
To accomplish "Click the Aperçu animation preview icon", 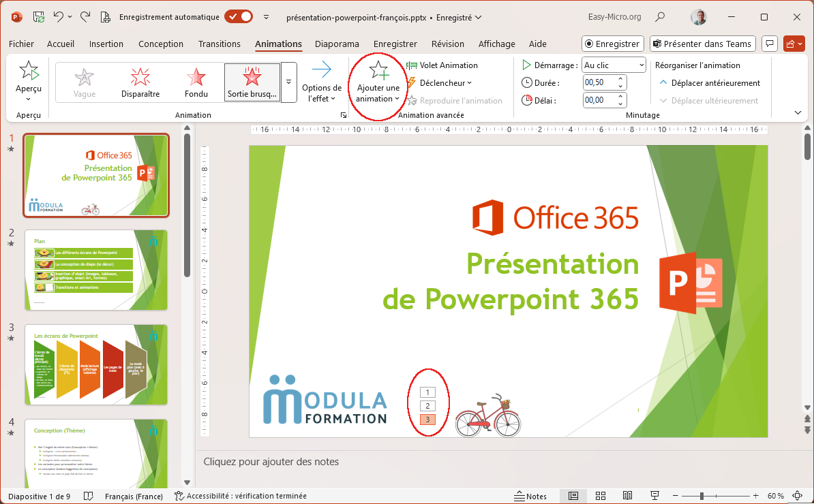I will 29,72.
